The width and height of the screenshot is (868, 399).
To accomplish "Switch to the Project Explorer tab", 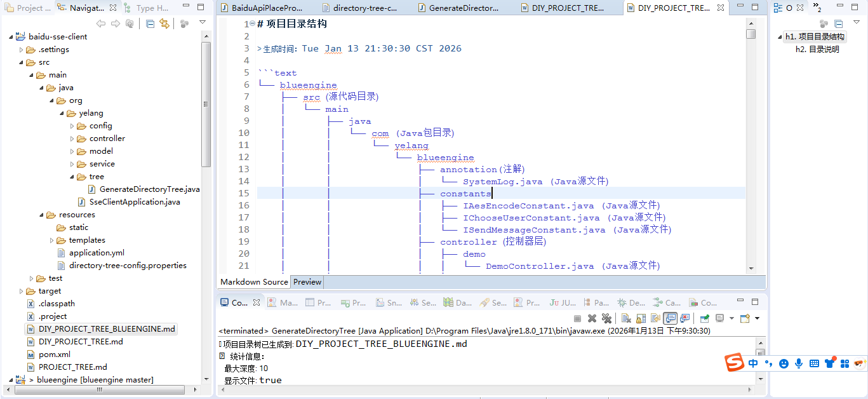I will (27, 8).
